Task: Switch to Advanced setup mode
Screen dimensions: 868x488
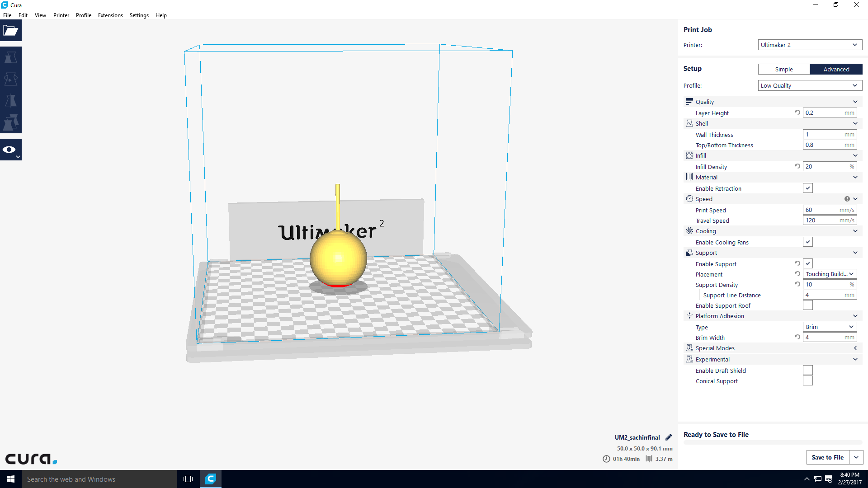Action: (x=836, y=69)
